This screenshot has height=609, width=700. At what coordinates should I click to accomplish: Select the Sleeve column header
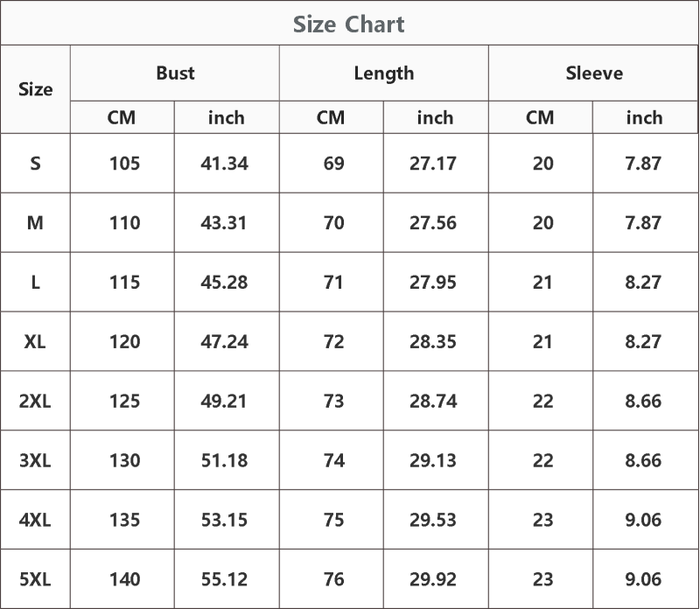(594, 73)
